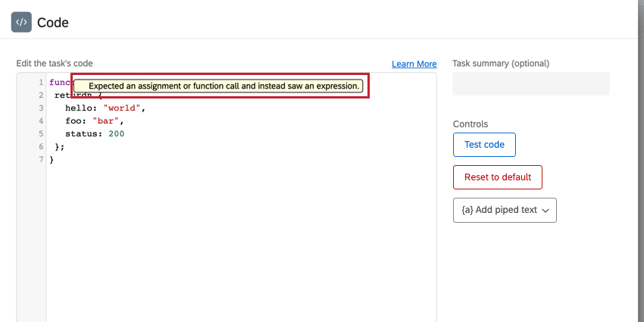The image size is (644, 322).
Task: Click the "Edit the task's code" label
Action: pyautogui.click(x=55, y=64)
